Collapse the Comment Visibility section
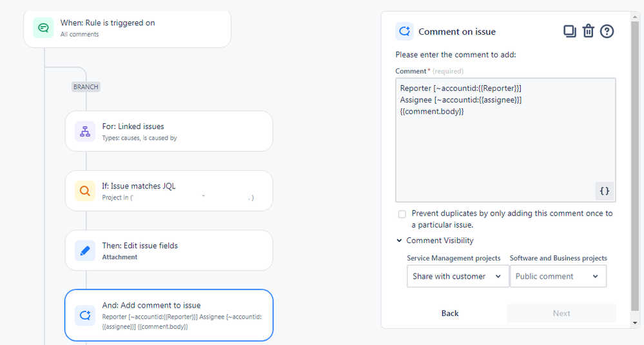 tap(400, 241)
